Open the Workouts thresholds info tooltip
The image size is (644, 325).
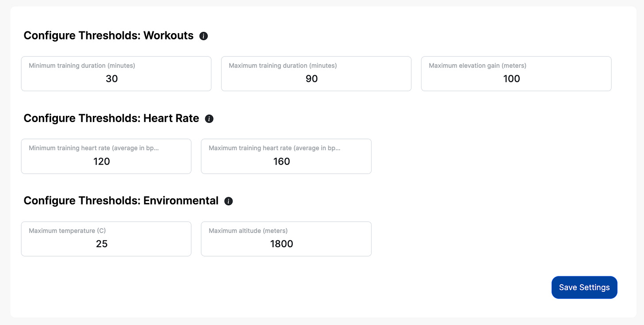[203, 36]
